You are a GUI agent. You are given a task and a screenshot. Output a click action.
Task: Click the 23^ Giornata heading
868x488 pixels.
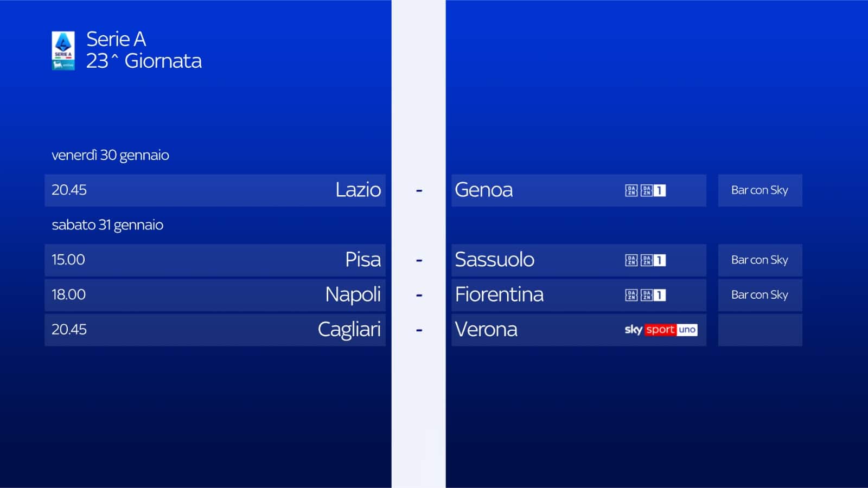point(144,61)
